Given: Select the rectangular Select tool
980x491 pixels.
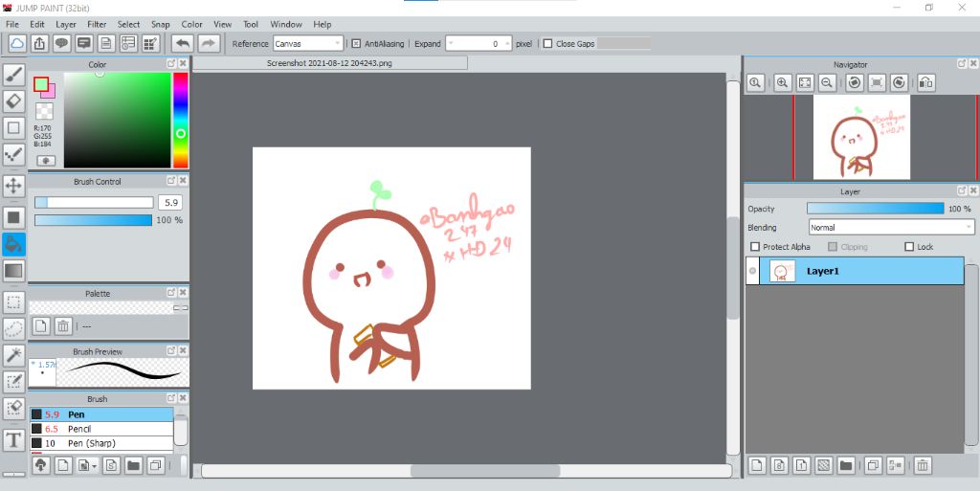Looking at the screenshot, I should point(13,302).
